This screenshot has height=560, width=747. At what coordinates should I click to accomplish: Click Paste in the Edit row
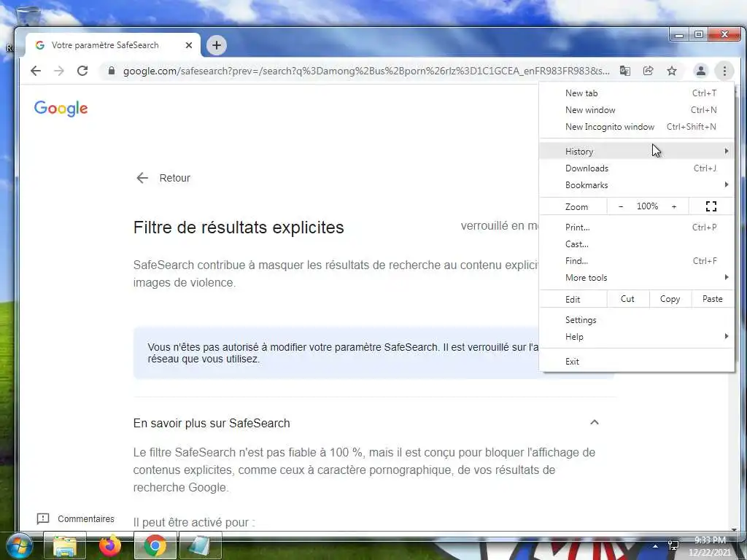[712, 299]
